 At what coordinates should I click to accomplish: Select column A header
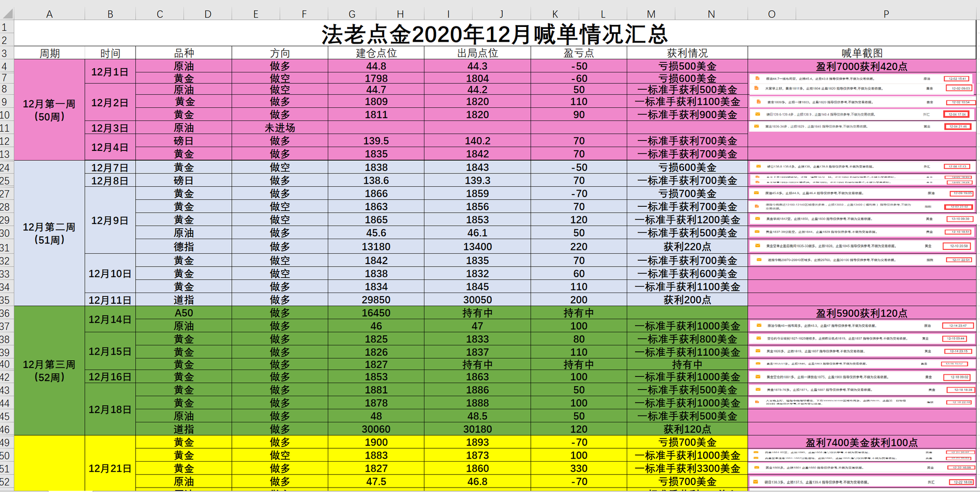(x=49, y=14)
